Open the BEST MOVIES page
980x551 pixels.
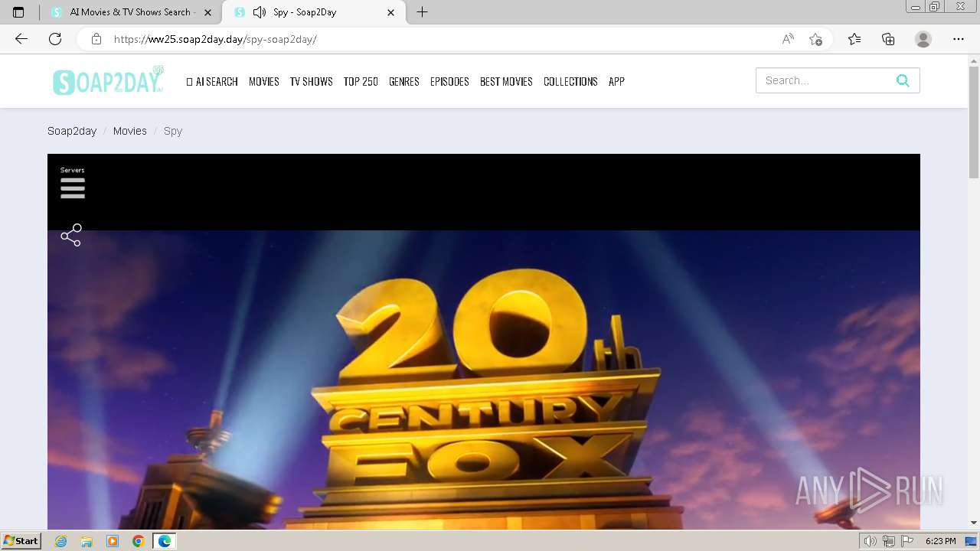tap(506, 81)
